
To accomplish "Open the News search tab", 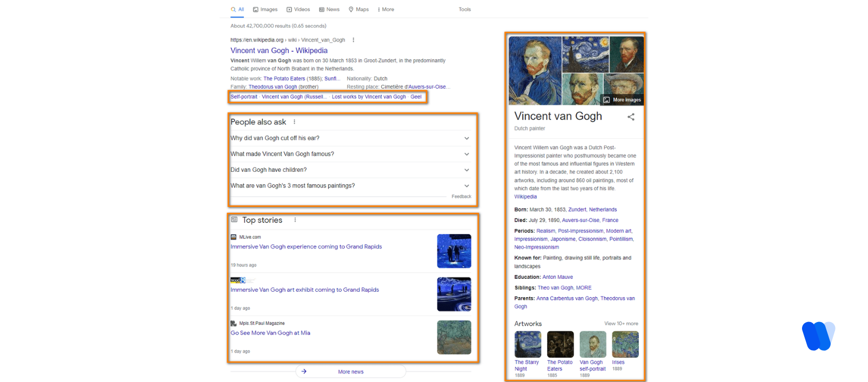I will [329, 9].
